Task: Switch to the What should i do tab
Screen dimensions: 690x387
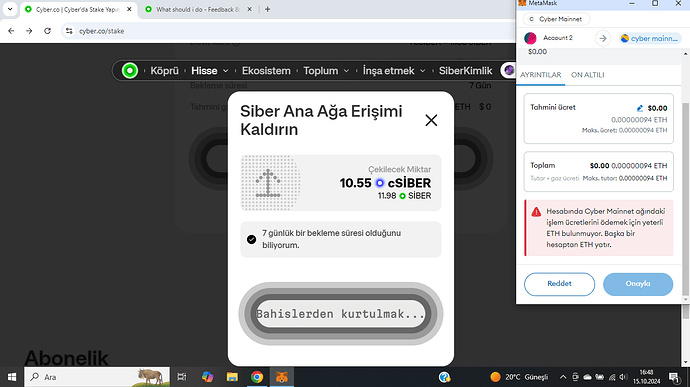Action: (x=198, y=9)
